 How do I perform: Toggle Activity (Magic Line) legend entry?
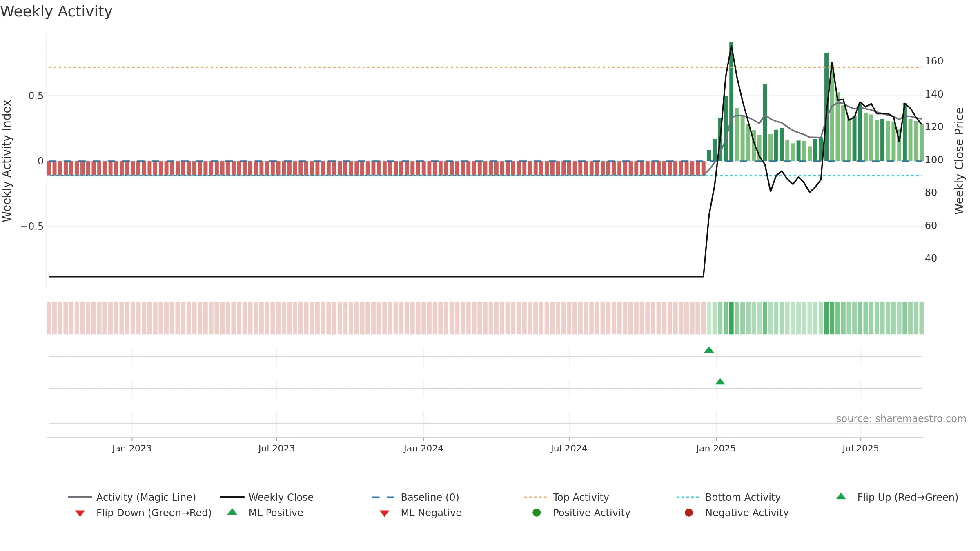132,497
